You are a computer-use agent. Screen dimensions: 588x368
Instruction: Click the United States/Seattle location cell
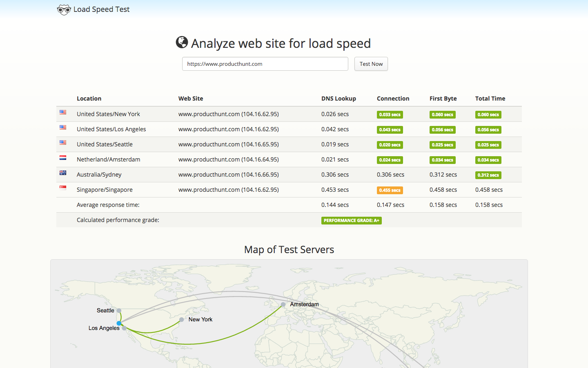pos(105,144)
